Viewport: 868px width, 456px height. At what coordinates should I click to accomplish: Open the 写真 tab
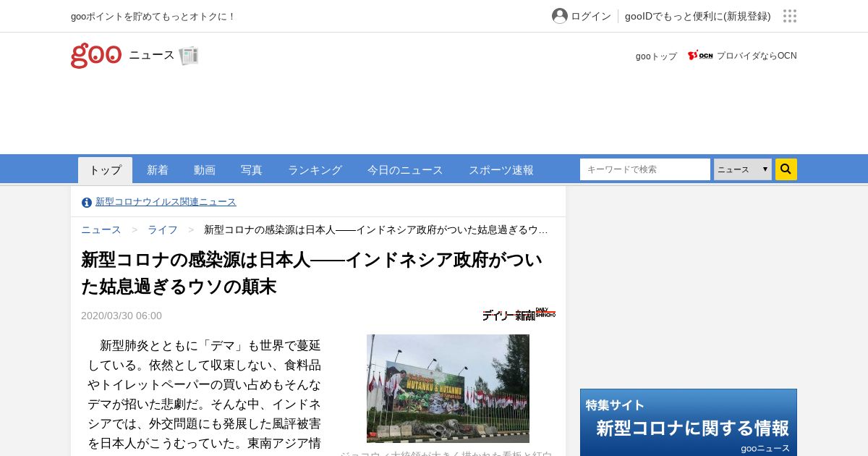(252, 170)
